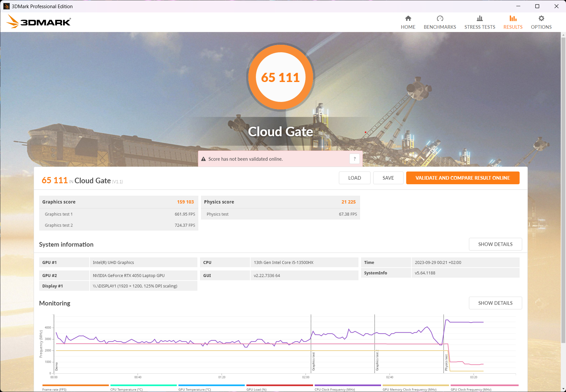Open the question mark help for validation
Screen dimensions: 566x392
(x=355, y=159)
